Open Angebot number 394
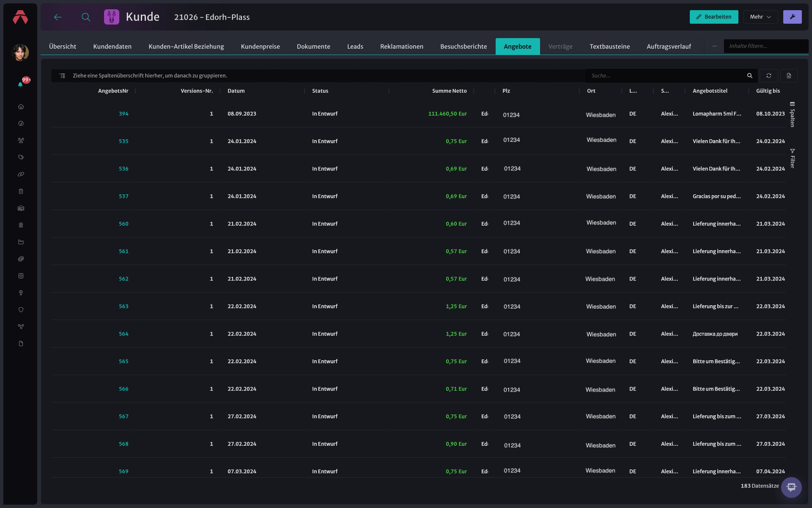Viewport: 812px width, 508px height. pyautogui.click(x=123, y=114)
